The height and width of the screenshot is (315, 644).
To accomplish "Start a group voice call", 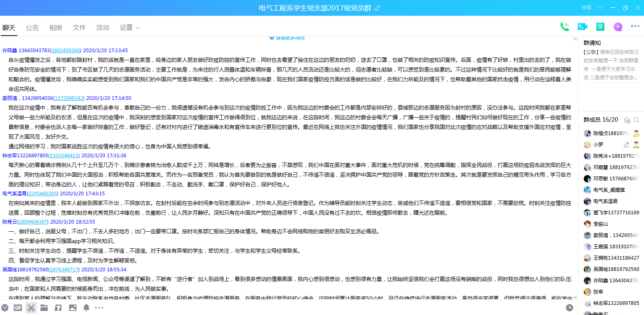I will 564,27.
